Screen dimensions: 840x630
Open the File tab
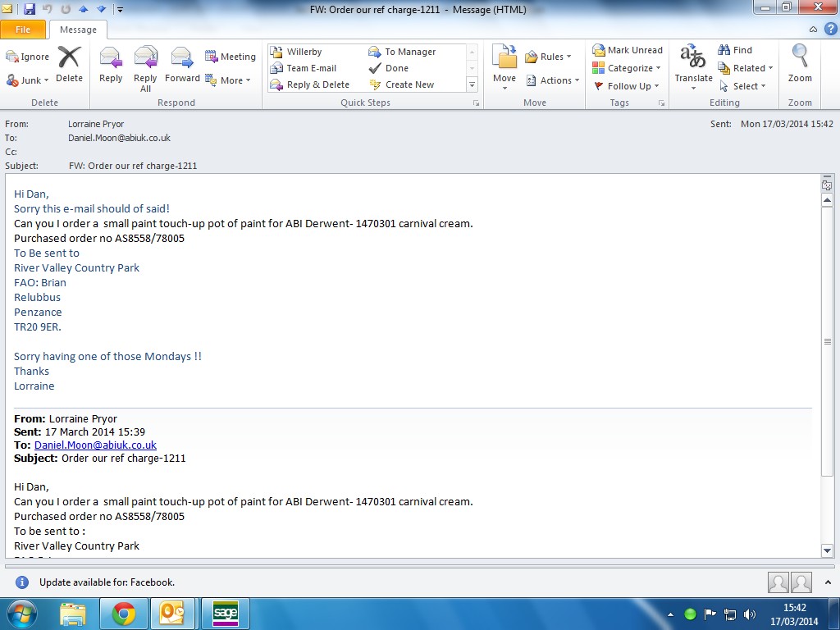[x=23, y=30]
